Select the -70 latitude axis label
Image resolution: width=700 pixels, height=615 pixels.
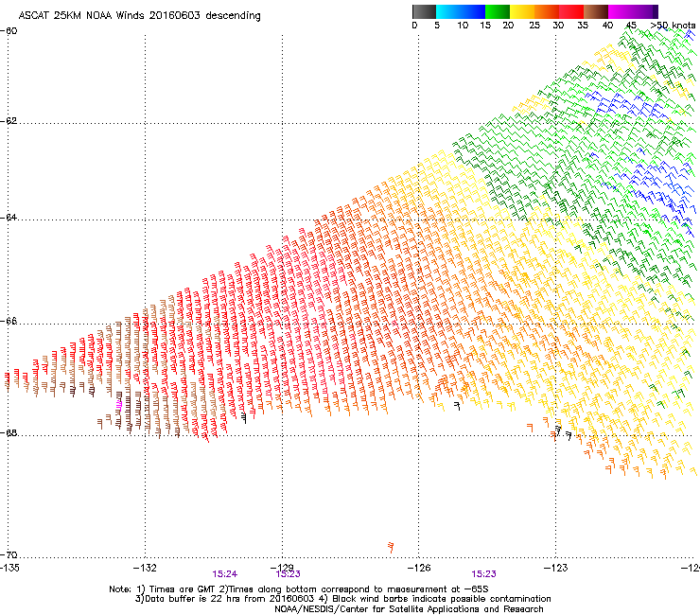point(9,555)
